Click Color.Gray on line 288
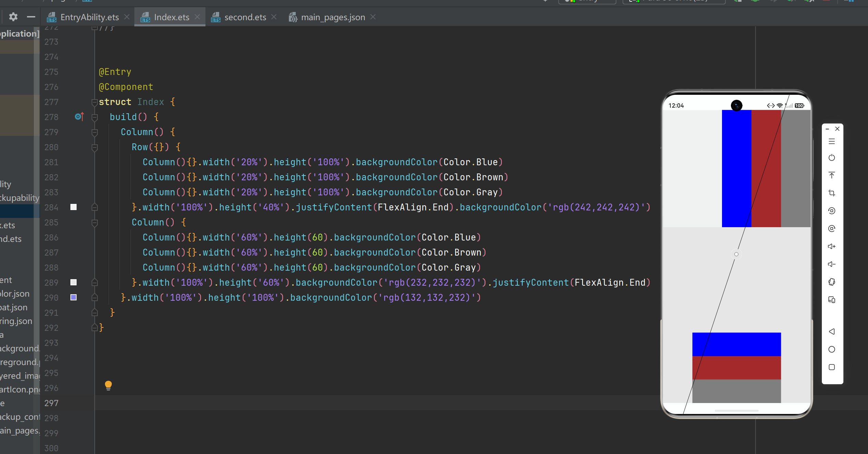868x454 pixels. click(x=449, y=268)
